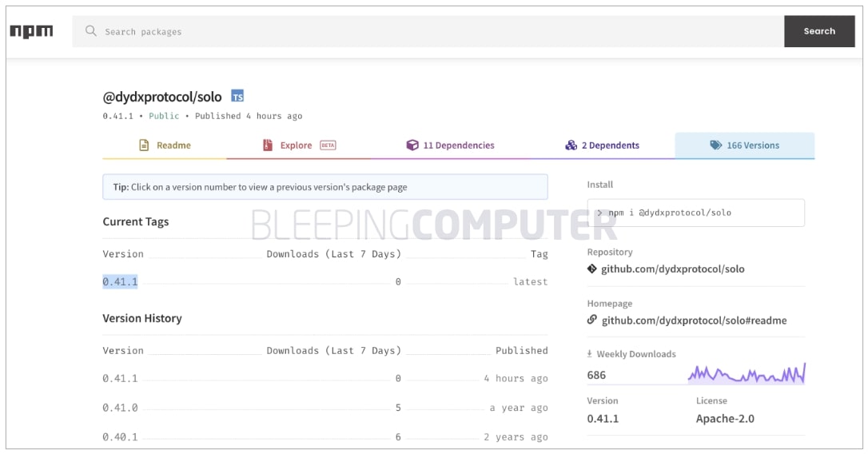Open the Explore tab

tap(299, 145)
